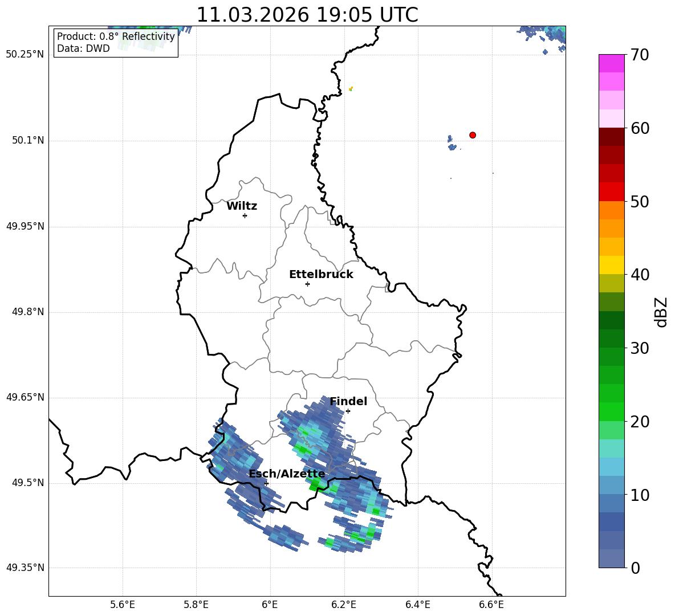Click the 6°E longitude label
675x616 pixels.
(x=270, y=605)
